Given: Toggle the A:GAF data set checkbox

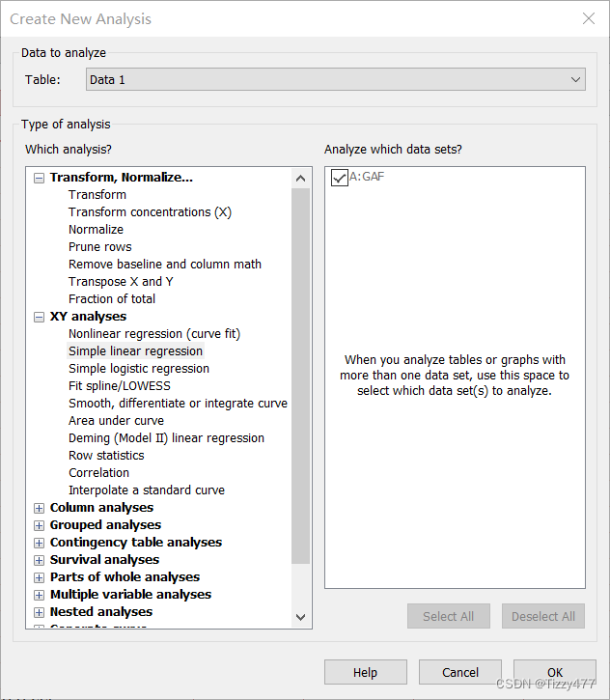Looking at the screenshot, I should (339, 178).
